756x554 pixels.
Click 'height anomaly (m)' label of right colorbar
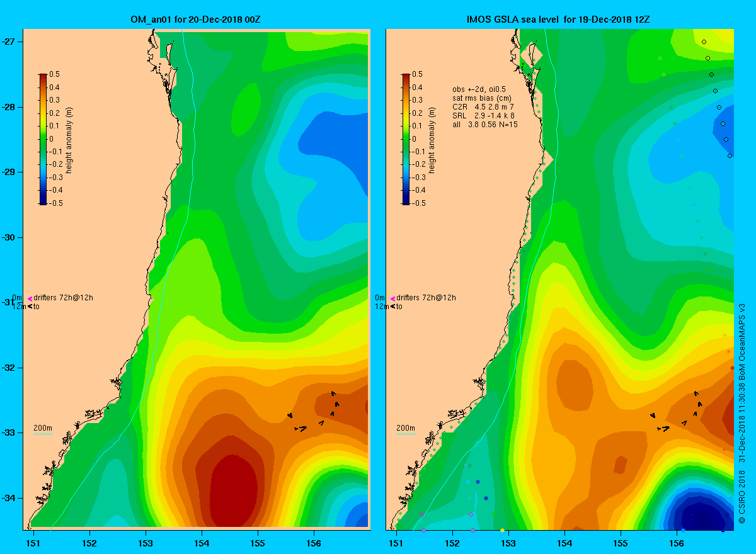(x=432, y=139)
